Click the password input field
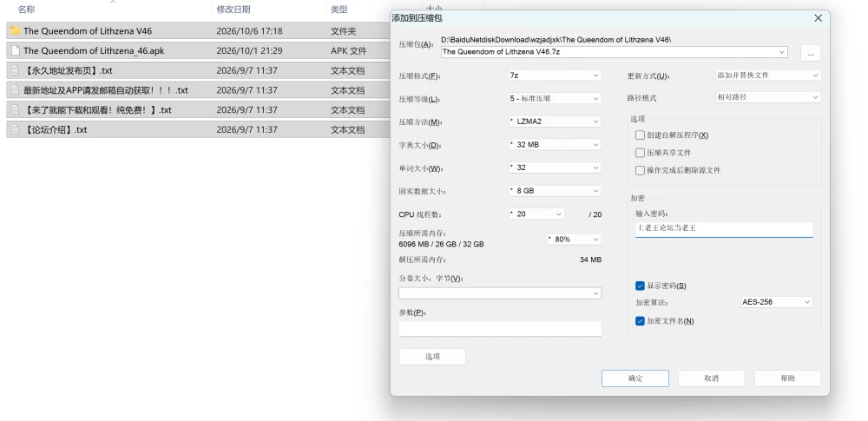 pos(724,229)
